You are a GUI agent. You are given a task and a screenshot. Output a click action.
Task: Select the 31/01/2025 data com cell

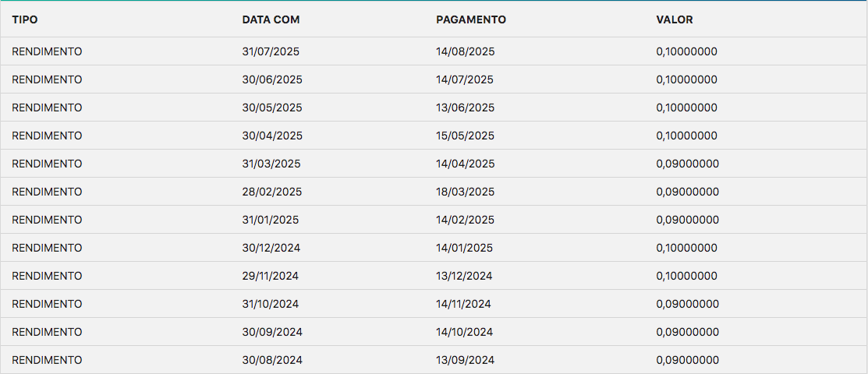pyautogui.click(x=271, y=220)
